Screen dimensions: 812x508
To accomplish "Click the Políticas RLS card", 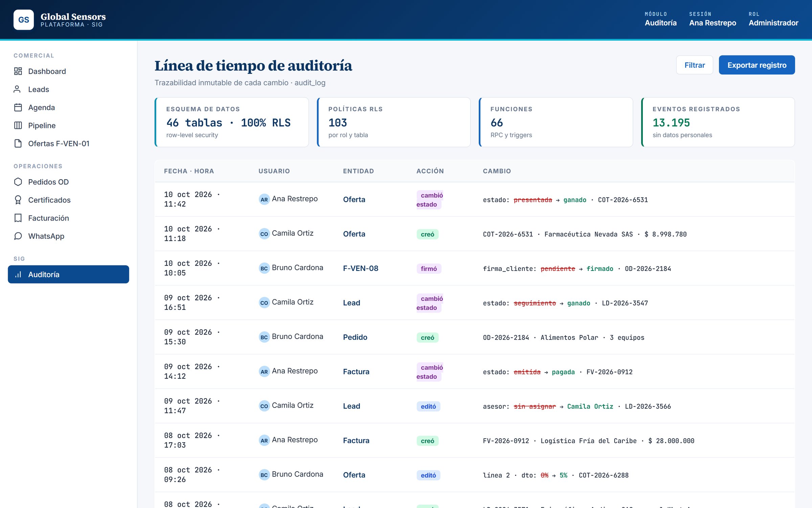I will coord(394,122).
